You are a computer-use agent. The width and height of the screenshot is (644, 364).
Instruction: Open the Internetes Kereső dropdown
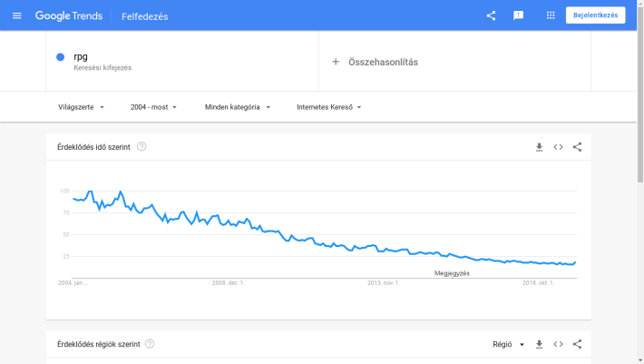coord(329,107)
